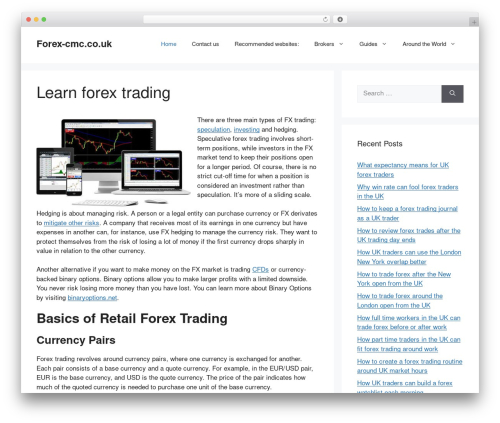Screen dimensions: 500x423
Task: Open the Guides menu label
Action: (368, 44)
